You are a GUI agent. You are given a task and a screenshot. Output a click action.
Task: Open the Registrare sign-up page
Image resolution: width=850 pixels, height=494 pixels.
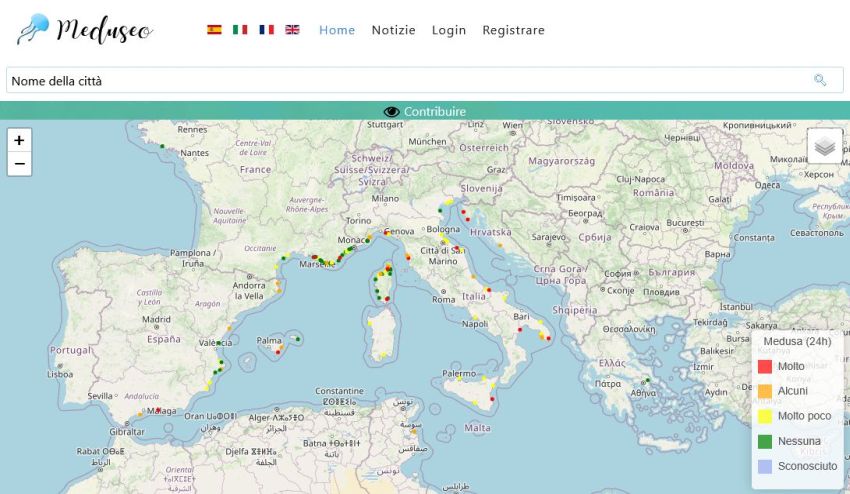click(513, 30)
